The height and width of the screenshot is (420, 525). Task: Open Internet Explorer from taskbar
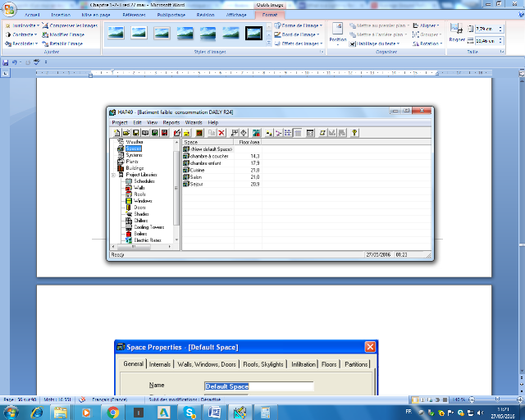click(36, 413)
